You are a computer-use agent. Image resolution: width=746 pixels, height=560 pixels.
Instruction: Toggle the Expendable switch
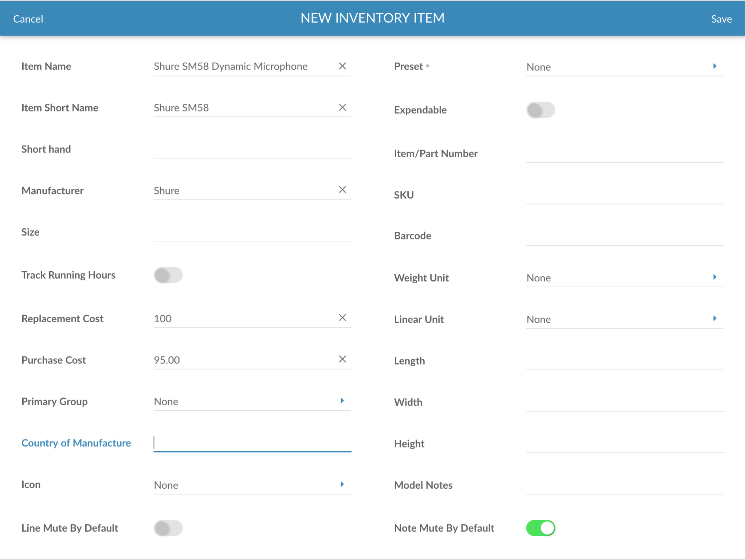[541, 110]
